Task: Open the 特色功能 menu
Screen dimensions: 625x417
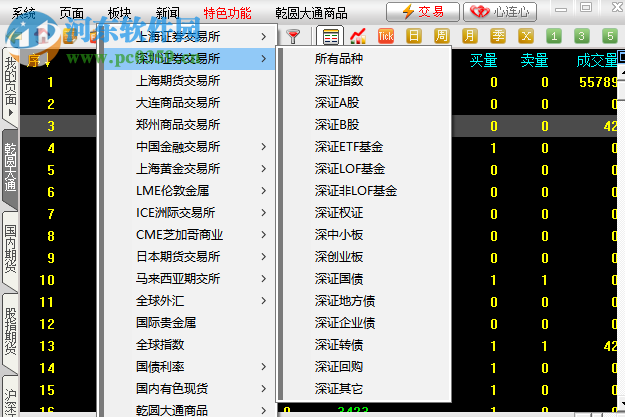Action: [227, 13]
